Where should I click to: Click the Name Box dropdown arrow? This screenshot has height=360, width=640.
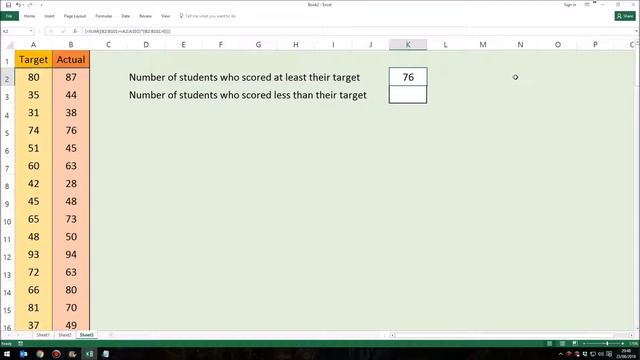pyautogui.click(x=31, y=31)
